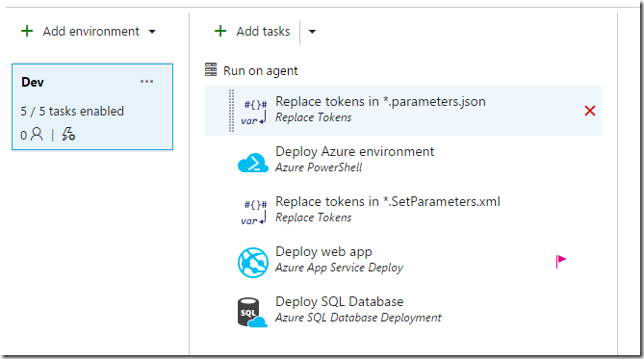Click the 'Azure SQL Database Deployment' subtitle
The image size is (644, 359).
click(x=358, y=318)
